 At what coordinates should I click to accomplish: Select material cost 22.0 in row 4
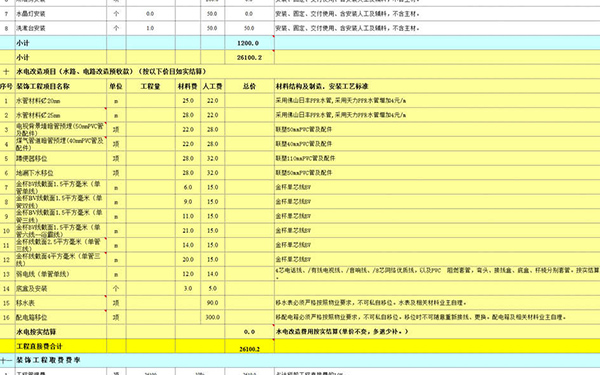(188, 144)
